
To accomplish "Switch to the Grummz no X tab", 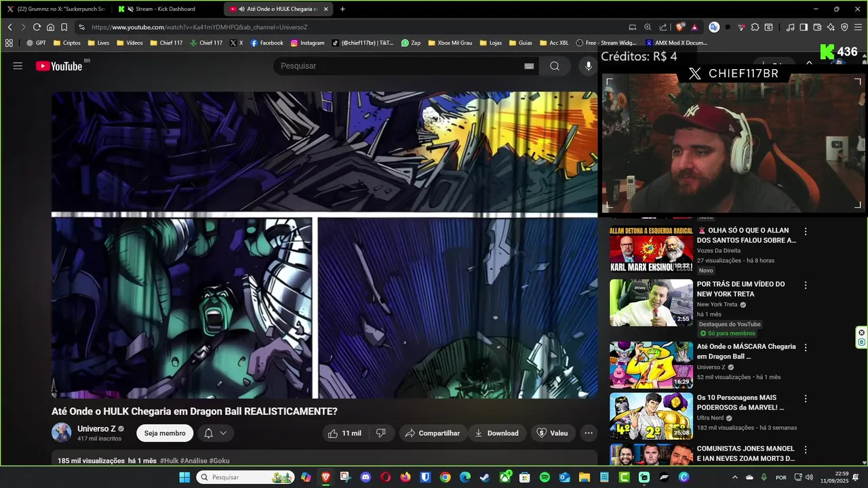I will (x=56, y=9).
